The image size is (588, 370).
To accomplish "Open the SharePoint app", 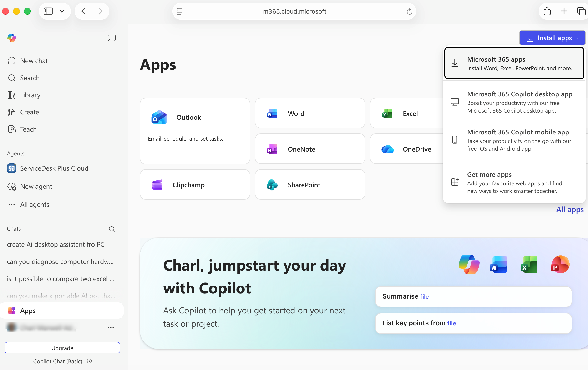I will [310, 185].
